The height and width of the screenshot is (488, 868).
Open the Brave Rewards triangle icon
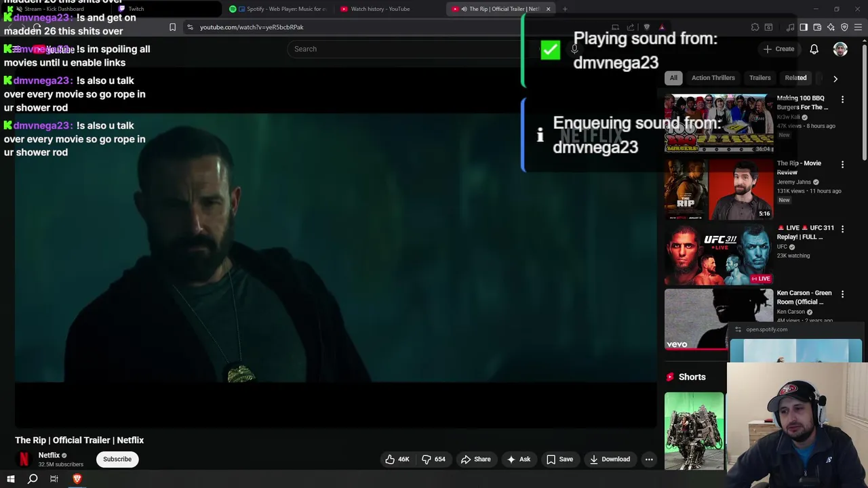pos(662,27)
